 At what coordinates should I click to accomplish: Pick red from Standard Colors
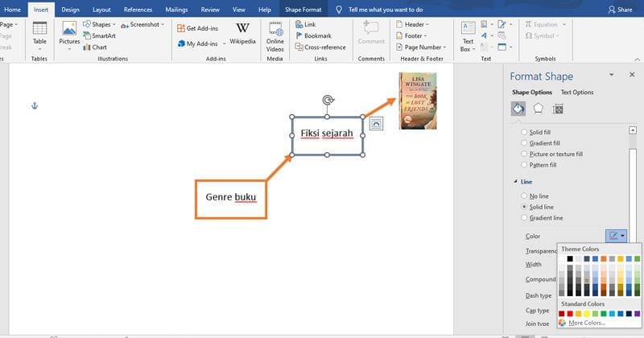pos(572,313)
